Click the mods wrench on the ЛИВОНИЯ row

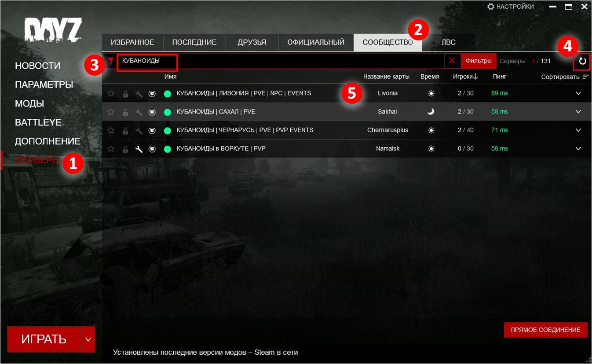(139, 93)
